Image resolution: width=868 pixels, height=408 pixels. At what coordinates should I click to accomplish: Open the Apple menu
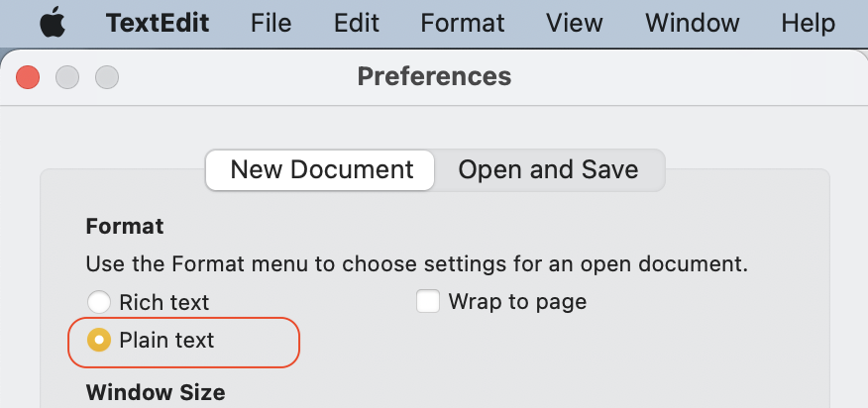pyautogui.click(x=53, y=23)
